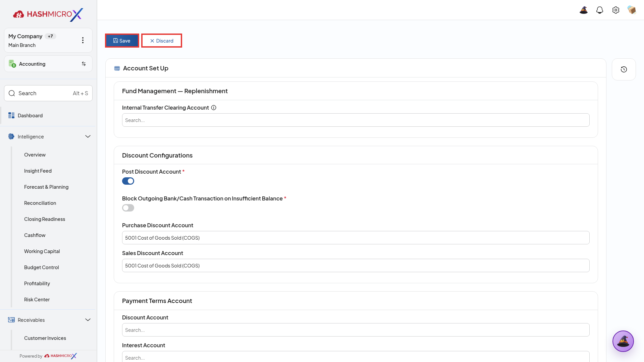Open Cashflow menu item

(x=35, y=235)
